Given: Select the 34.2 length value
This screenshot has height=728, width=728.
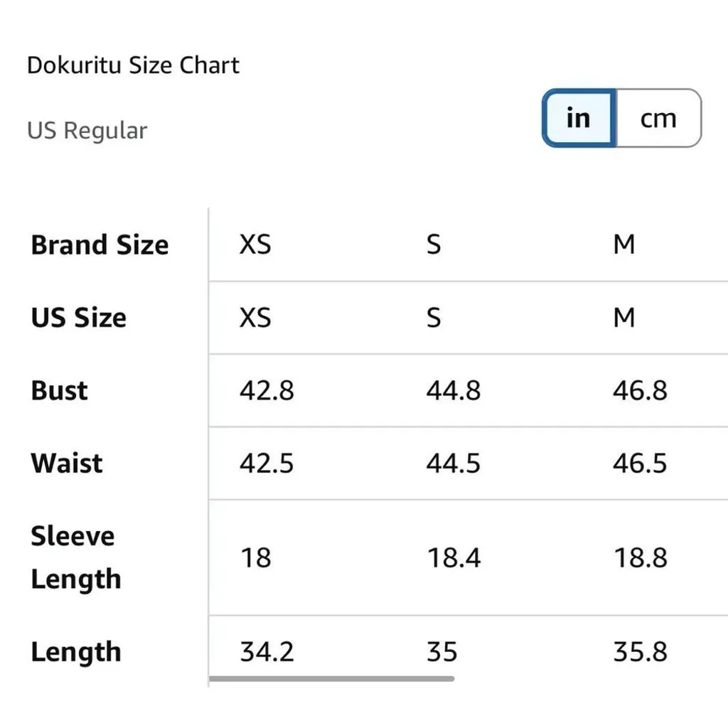Looking at the screenshot, I should pos(267,652).
